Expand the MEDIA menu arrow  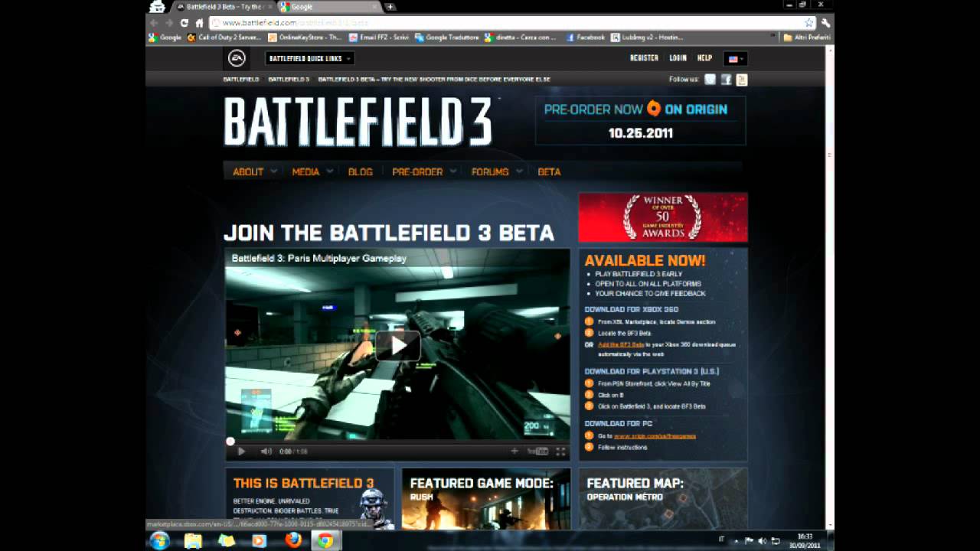(330, 171)
